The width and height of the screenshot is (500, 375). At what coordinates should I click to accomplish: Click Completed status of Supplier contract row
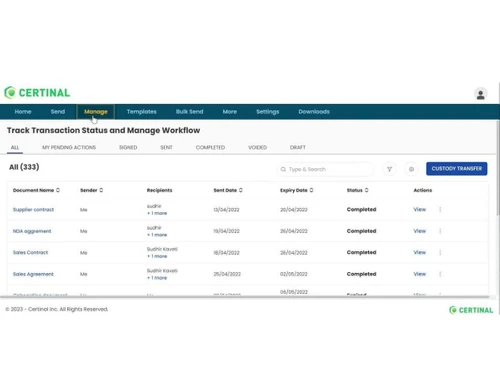click(361, 210)
